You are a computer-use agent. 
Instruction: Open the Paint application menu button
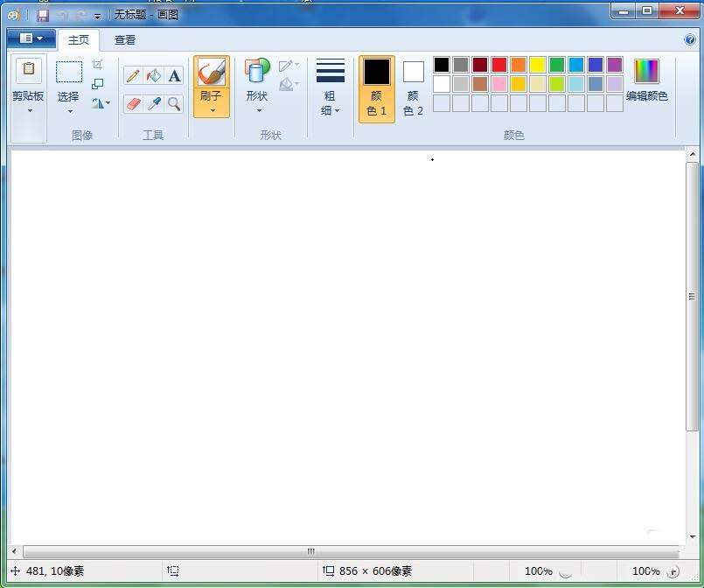(x=31, y=38)
